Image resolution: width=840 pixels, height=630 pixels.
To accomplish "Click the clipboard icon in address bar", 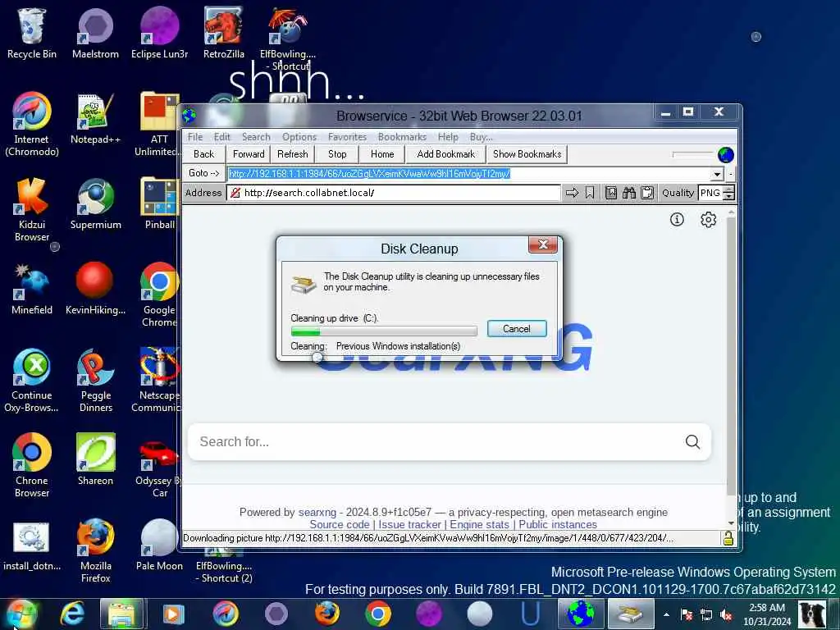I will pyautogui.click(x=647, y=193).
